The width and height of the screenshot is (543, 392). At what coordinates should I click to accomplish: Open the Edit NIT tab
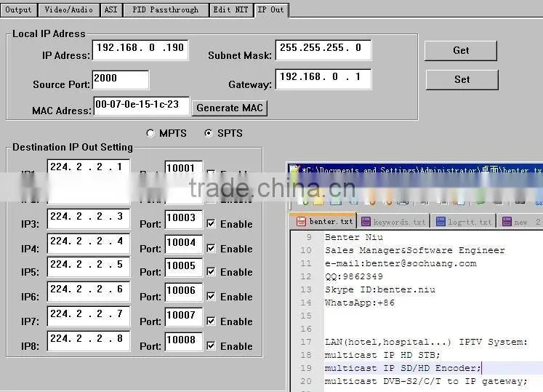pos(230,9)
